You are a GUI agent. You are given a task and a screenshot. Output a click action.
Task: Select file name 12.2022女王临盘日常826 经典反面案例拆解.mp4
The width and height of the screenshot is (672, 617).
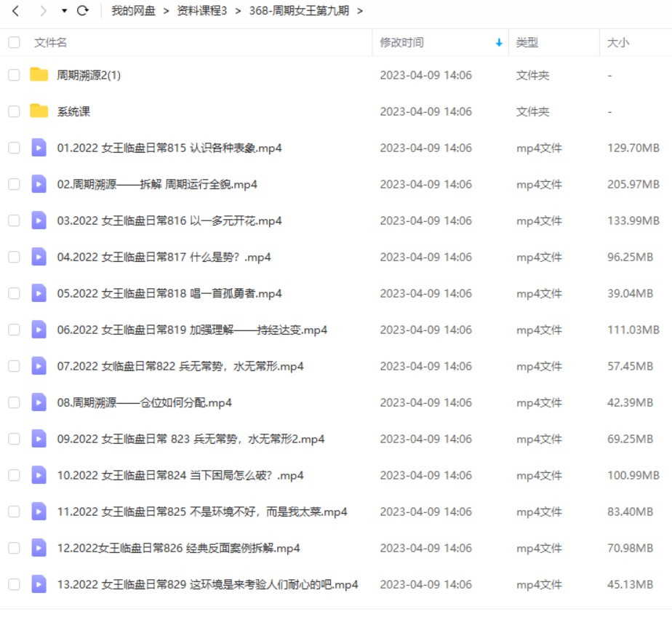178,548
